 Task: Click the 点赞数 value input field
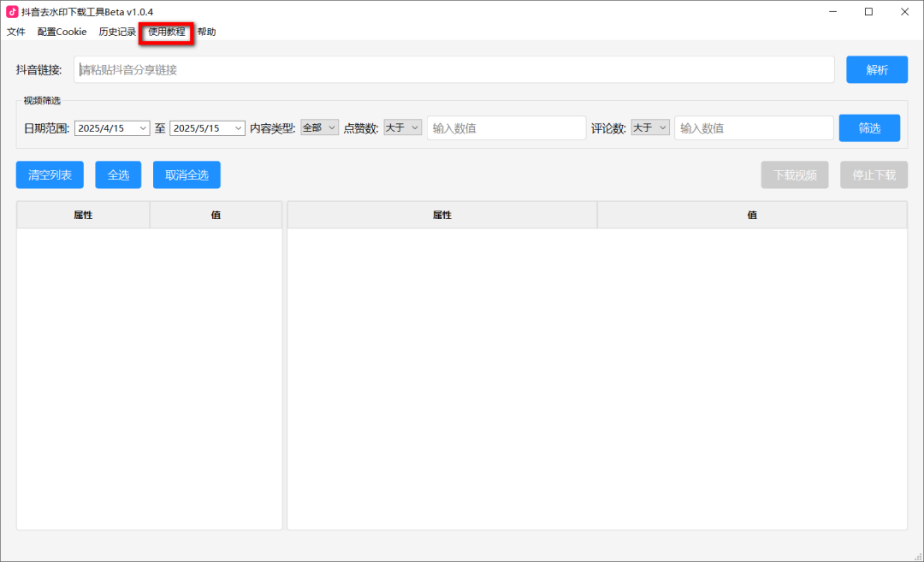pyautogui.click(x=506, y=127)
